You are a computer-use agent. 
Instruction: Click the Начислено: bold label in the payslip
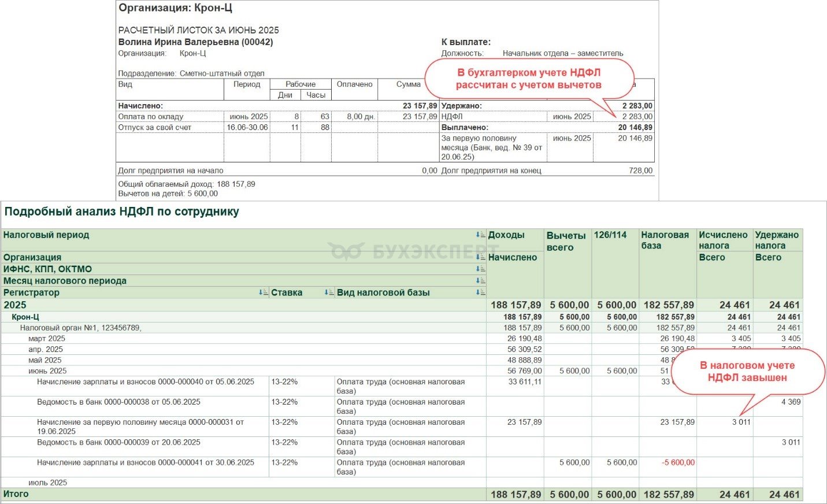pyautogui.click(x=140, y=106)
